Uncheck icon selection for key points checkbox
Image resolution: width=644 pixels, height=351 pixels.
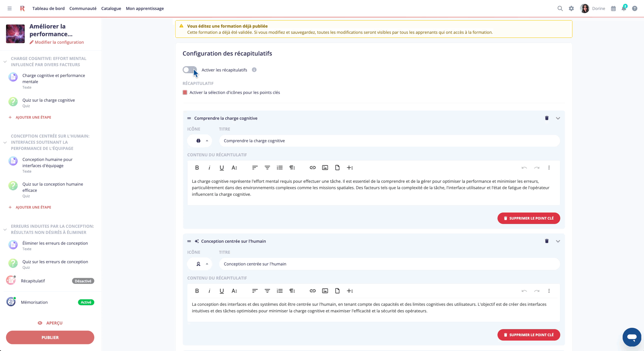click(x=185, y=93)
